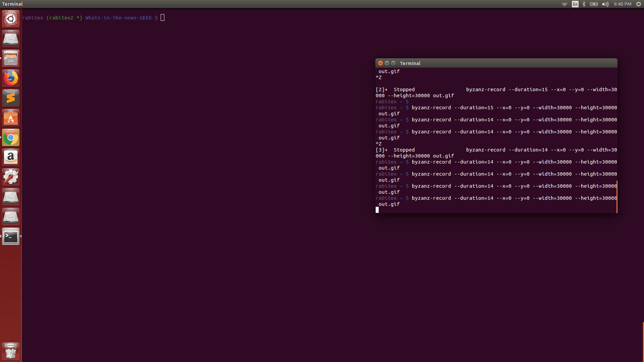Open Files manager from launcher
644x362 pixels.
pos(11,58)
